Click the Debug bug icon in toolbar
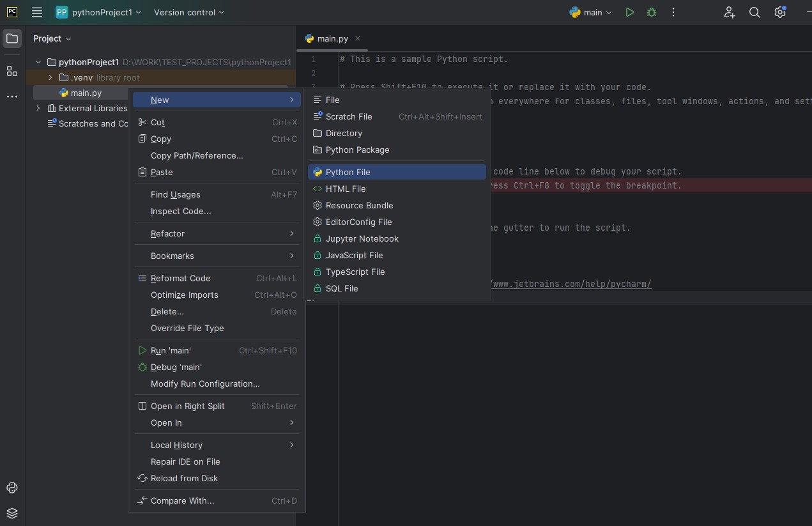Image resolution: width=812 pixels, height=526 pixels. pyautogui.click(x=652, y=12)
